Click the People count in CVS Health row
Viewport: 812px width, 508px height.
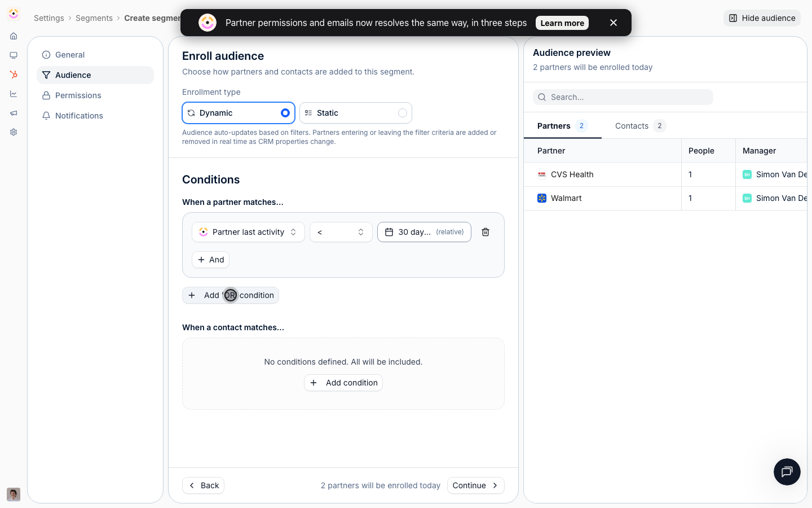click(690, 174)
